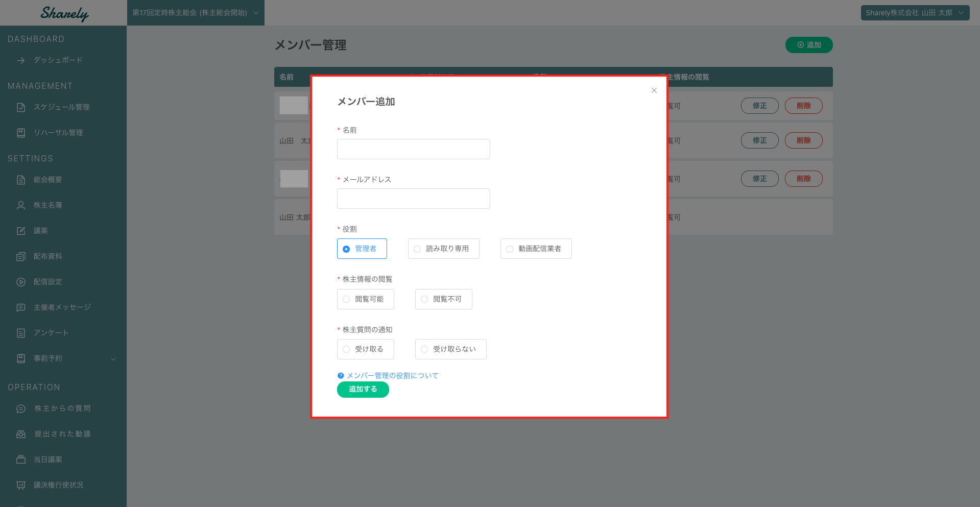Click the 株主からの質問 chat bubble icon

coord(21,408)
